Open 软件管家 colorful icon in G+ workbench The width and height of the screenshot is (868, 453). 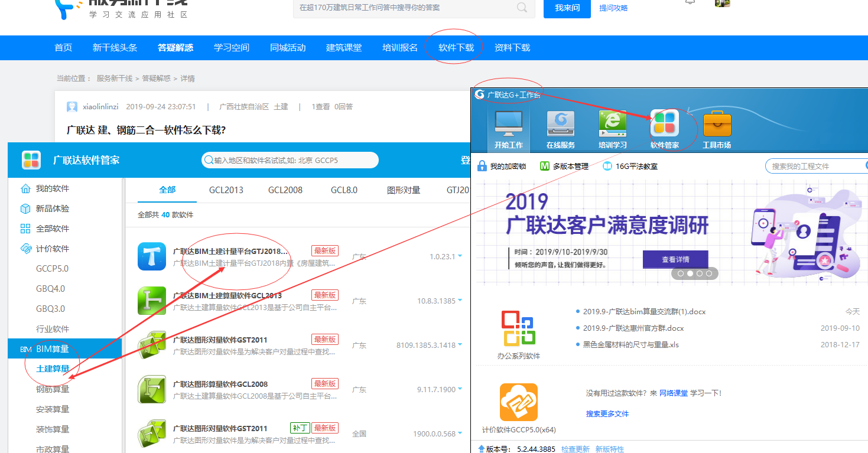[665, 123]
